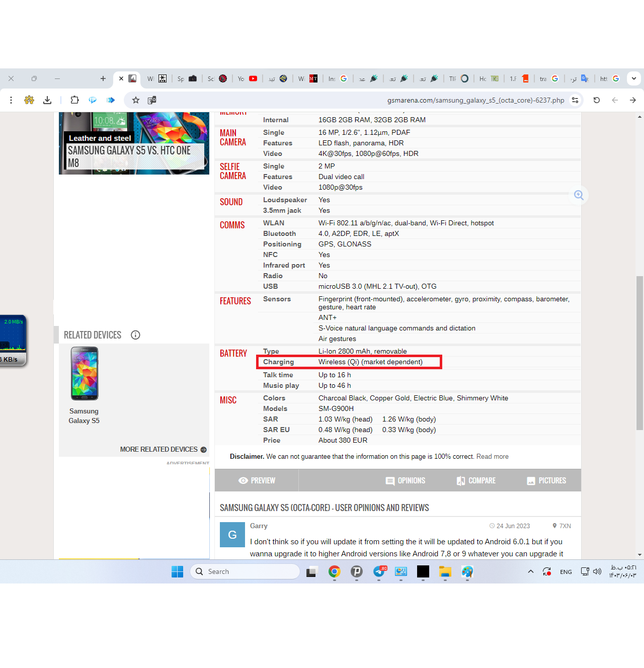Click the zoom magnifier floating icon
Viewport: 644px width, 668px height.
pyautogui.click(x=579, y=195)
